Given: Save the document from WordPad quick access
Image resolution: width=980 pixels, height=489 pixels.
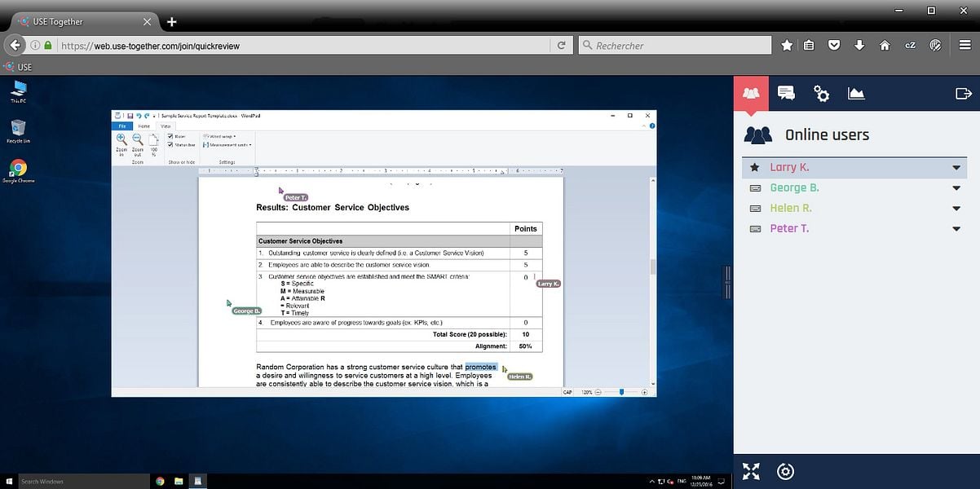Looking at the screenshot, I should coord(130,116).
